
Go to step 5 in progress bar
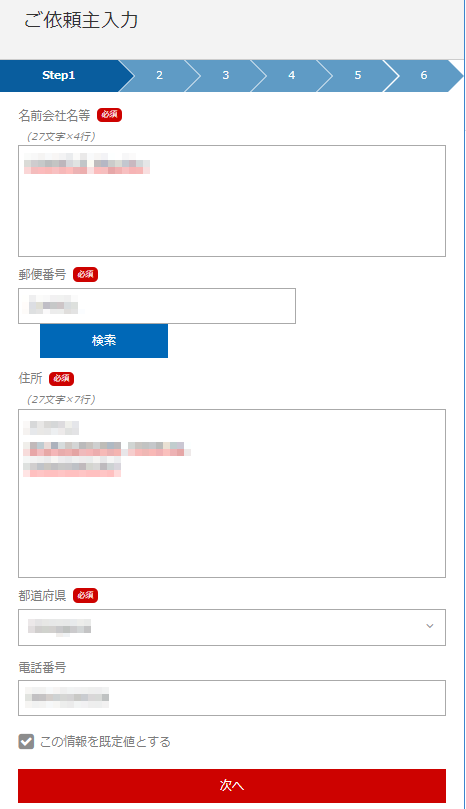coord(358,75)
